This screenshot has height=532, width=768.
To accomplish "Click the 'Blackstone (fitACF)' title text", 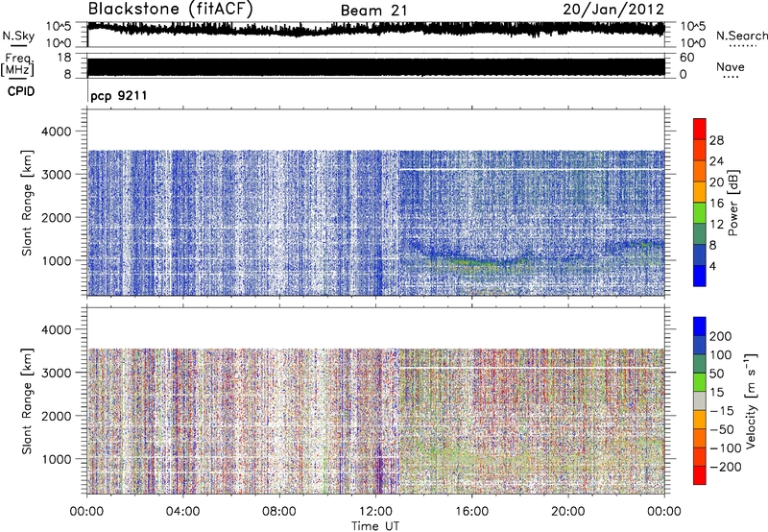I will pyautogui.click(x=171, y=9).
